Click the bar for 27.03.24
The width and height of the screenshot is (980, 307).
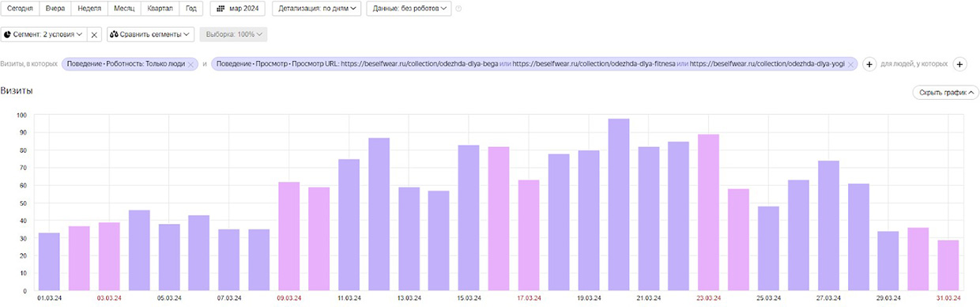829,226
